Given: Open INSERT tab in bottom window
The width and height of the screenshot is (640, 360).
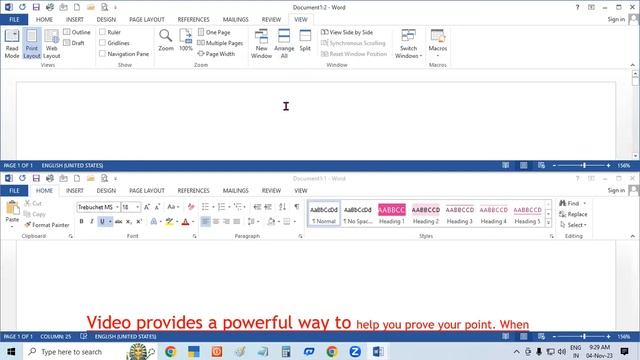Looking at the screenshot, I should point(75,191).
